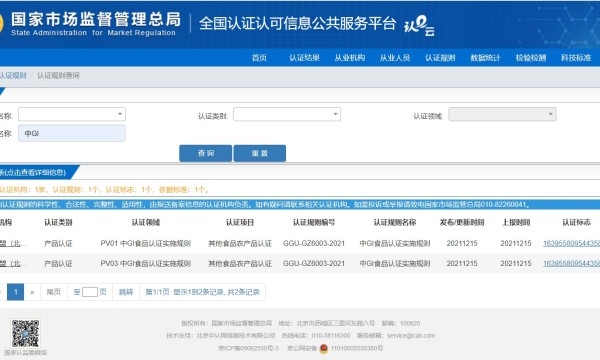The width and height of the screenshot is (600, 360).
Task: Click the 京ICP备 record number link
Action: (x=248, y=348)
